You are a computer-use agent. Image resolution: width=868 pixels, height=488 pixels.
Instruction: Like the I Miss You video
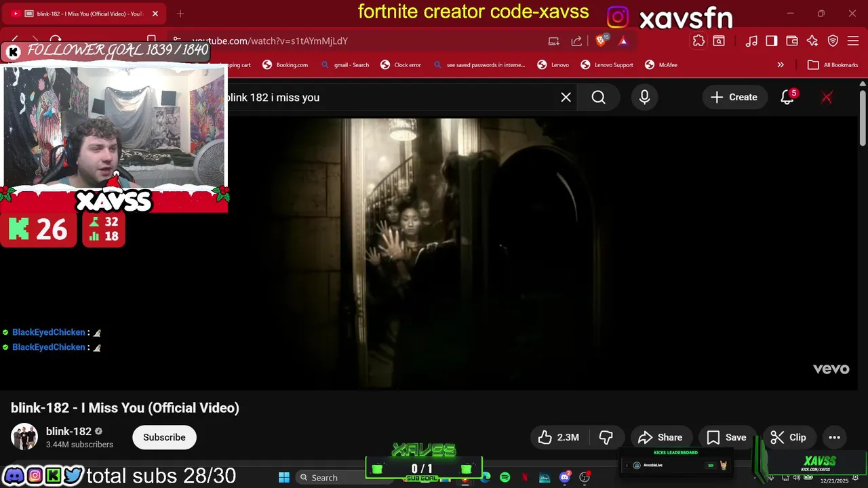click(x=559, y=437)
